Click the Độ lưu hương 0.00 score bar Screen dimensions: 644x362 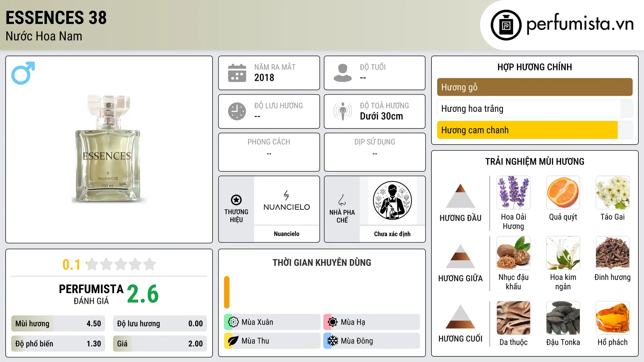[160, 324]
